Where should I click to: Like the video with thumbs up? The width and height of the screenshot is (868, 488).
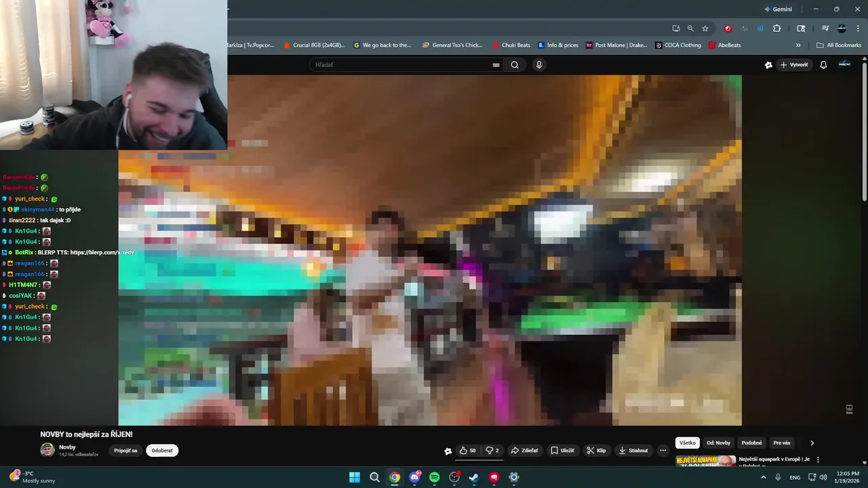click(x=467, y=451)
